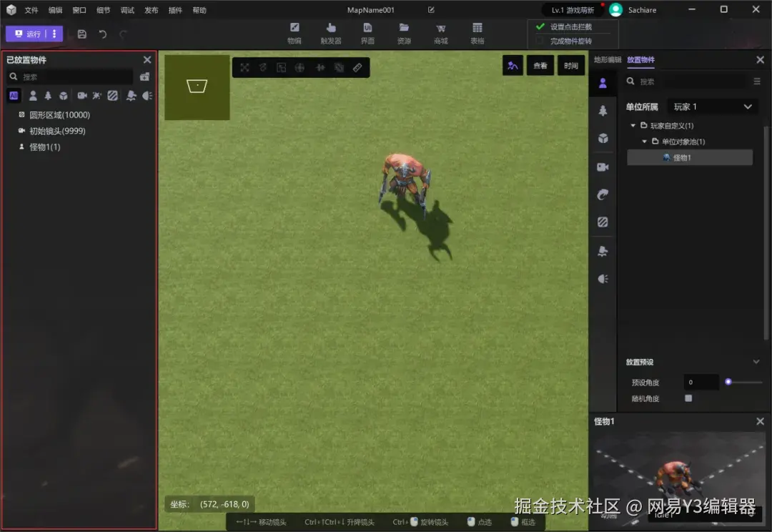Select 圆形区域(10000) in the placed list

click(x=59, y=115)
